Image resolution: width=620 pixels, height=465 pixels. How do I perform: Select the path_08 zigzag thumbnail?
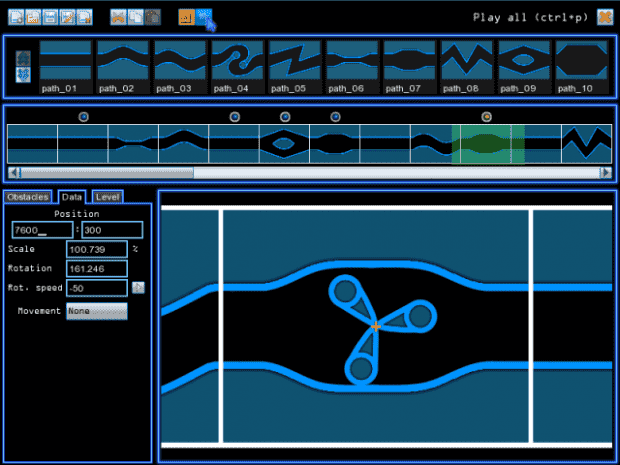[467, 62]
